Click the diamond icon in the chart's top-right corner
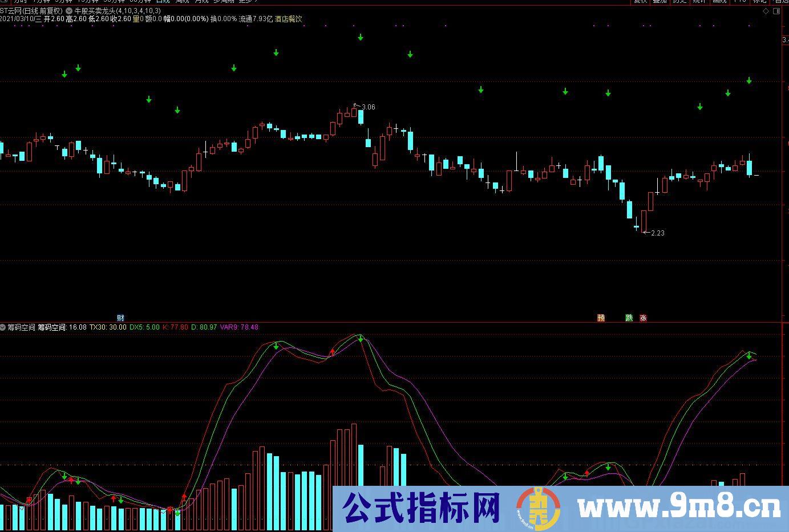Image resolution: width=789 pixels, height=532 pixels. pos(766,11)
